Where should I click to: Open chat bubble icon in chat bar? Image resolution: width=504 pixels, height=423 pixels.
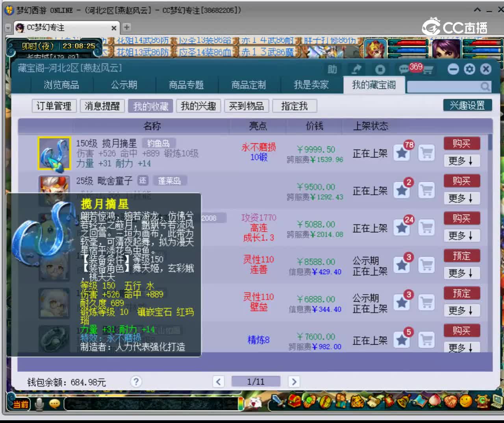(54, 404)
